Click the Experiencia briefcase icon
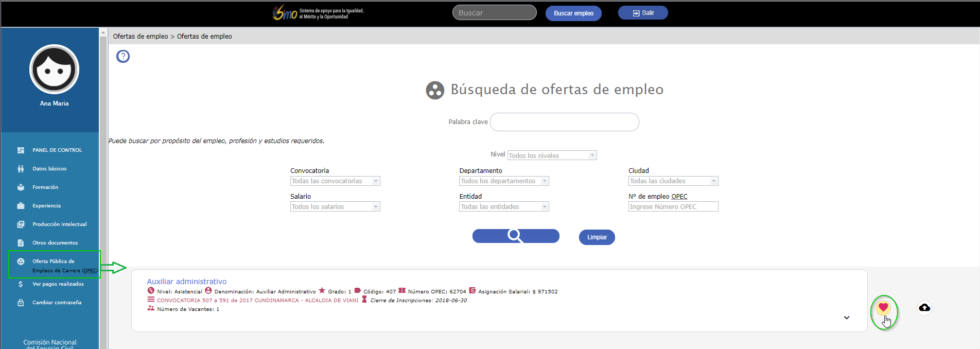980x349 pixels. coord(21,206)
